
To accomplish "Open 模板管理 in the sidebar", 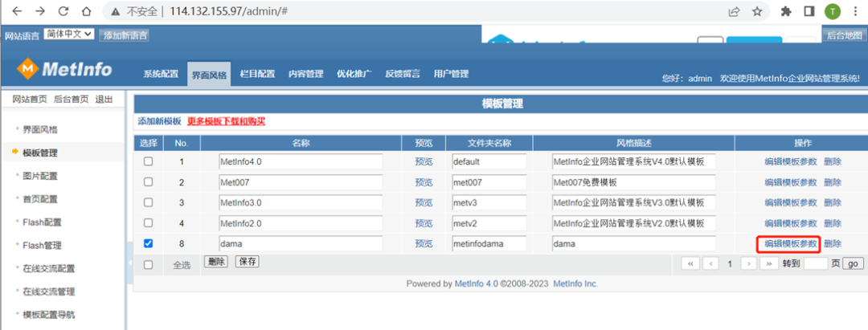I will pyautogui.click(x=40, y=153).
